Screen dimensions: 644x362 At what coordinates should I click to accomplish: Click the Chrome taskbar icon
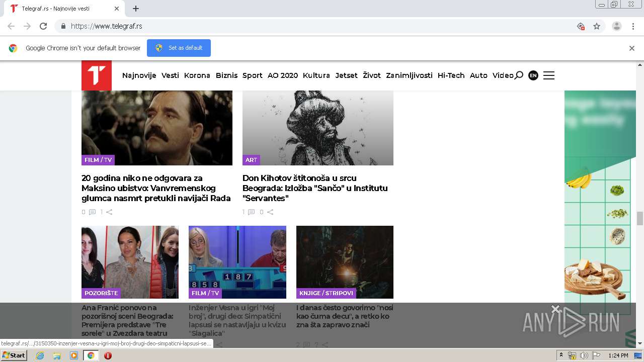[91, 355]
